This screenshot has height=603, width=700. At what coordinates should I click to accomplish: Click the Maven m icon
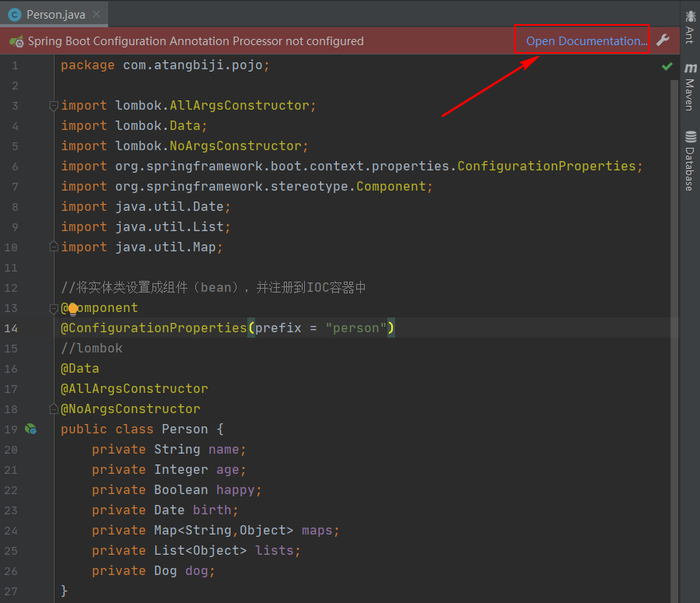(x=690, y=68)
